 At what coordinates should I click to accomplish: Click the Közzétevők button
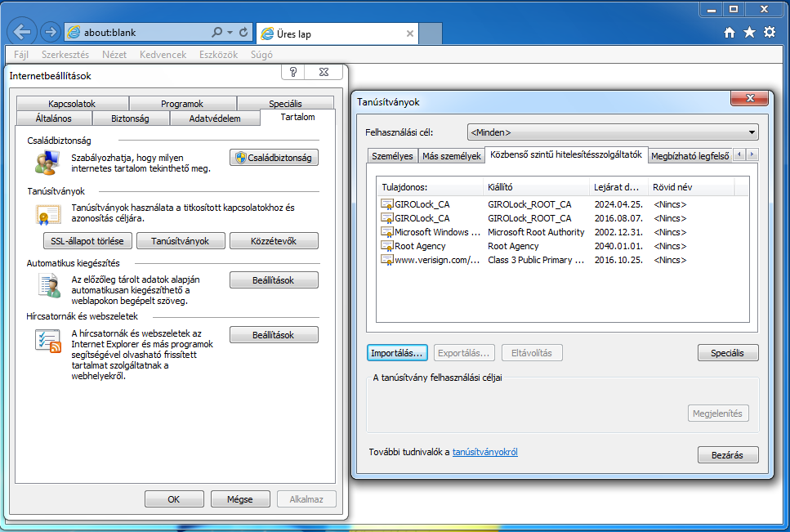(x=274, y=241)
